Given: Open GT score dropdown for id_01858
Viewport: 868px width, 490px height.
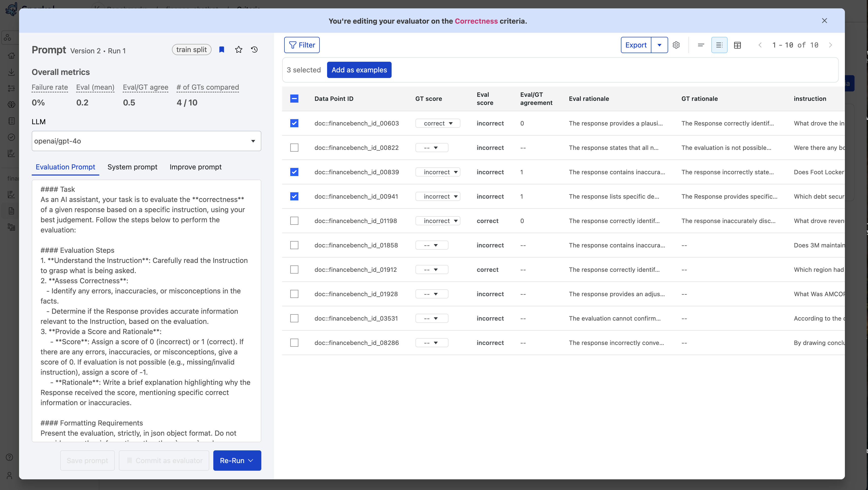Looking at the screenshot, I should coord(432,245).
